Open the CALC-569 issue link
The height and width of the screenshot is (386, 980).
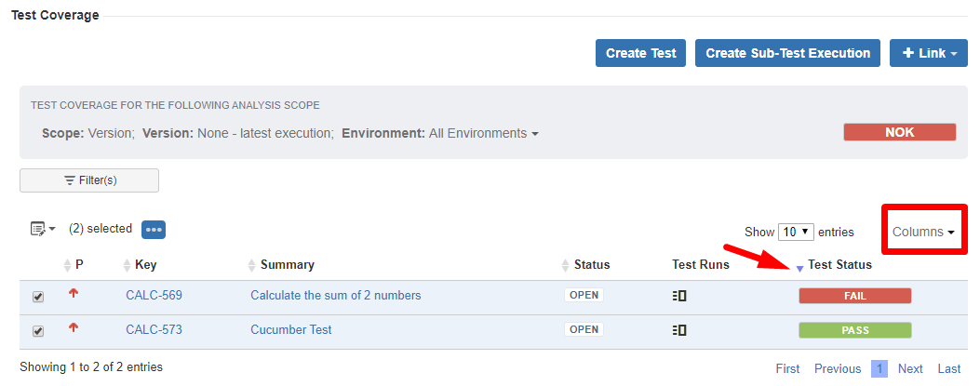point(154,296)
